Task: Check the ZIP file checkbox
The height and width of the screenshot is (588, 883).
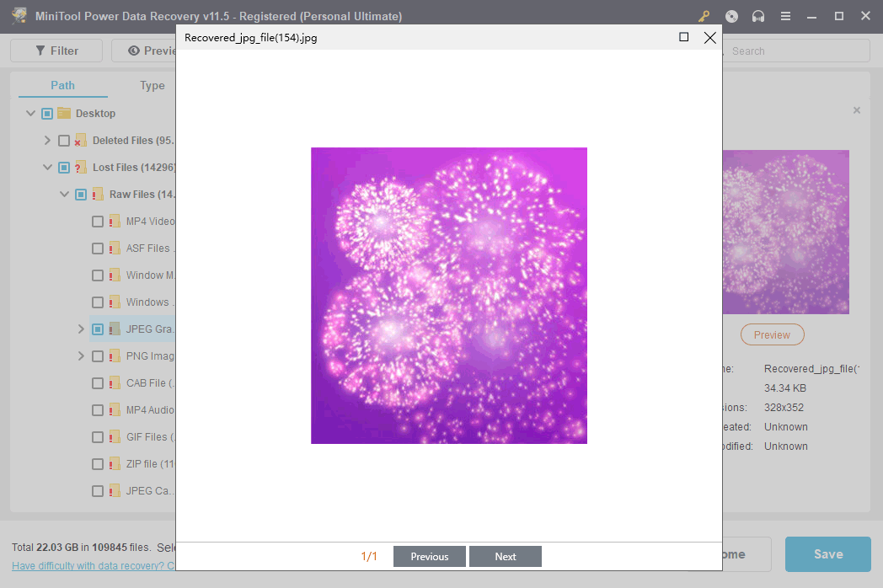Action: click(98, 464)
